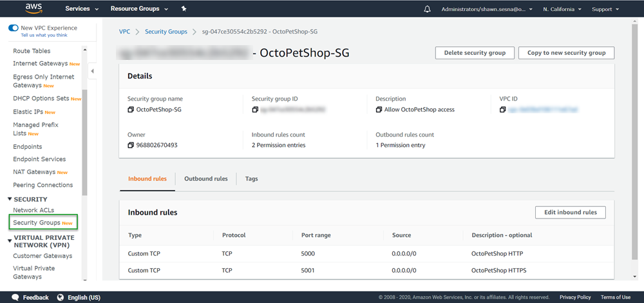Copy the security group name OctoPetShop-SG

click(x=131, y=110)
